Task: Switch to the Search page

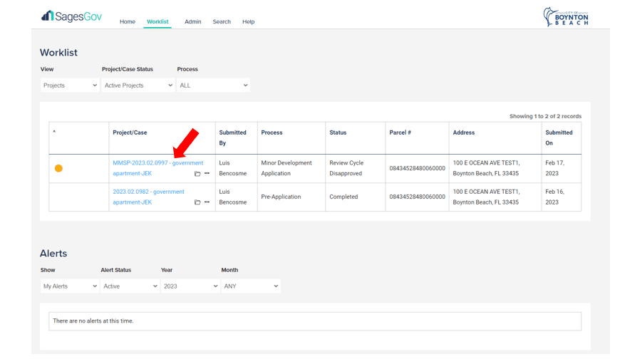Action: pyautogui.click(x=222, y=22)
